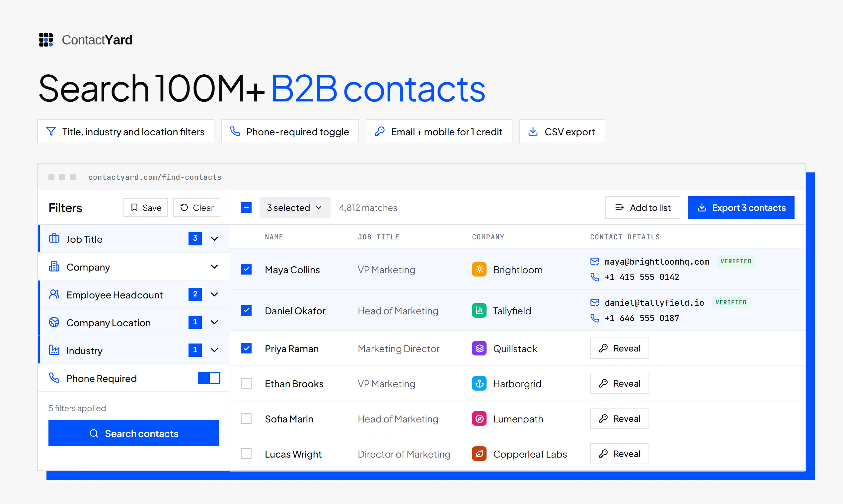This screenshot has width=843, height=504.
Task: Click the Search contacts button
Action: [x=134, y=433]
